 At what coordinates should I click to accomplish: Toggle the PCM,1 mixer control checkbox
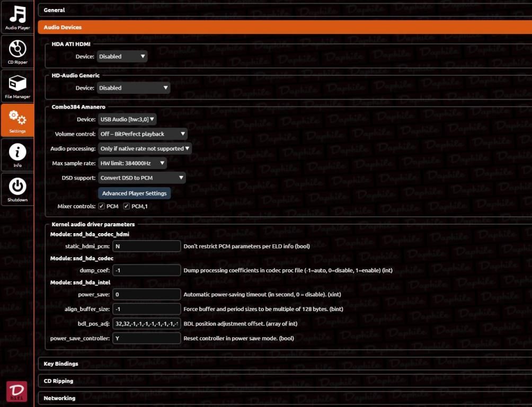(126, 206)
